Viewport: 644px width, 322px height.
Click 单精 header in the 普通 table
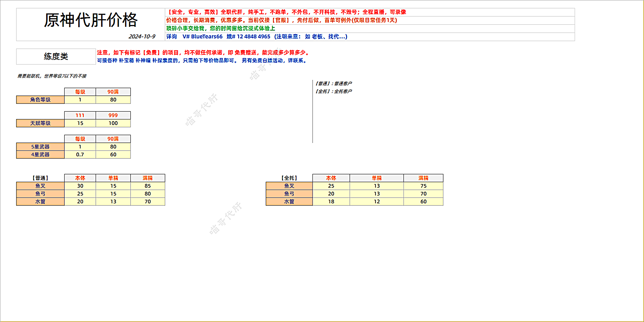point(113,178)
